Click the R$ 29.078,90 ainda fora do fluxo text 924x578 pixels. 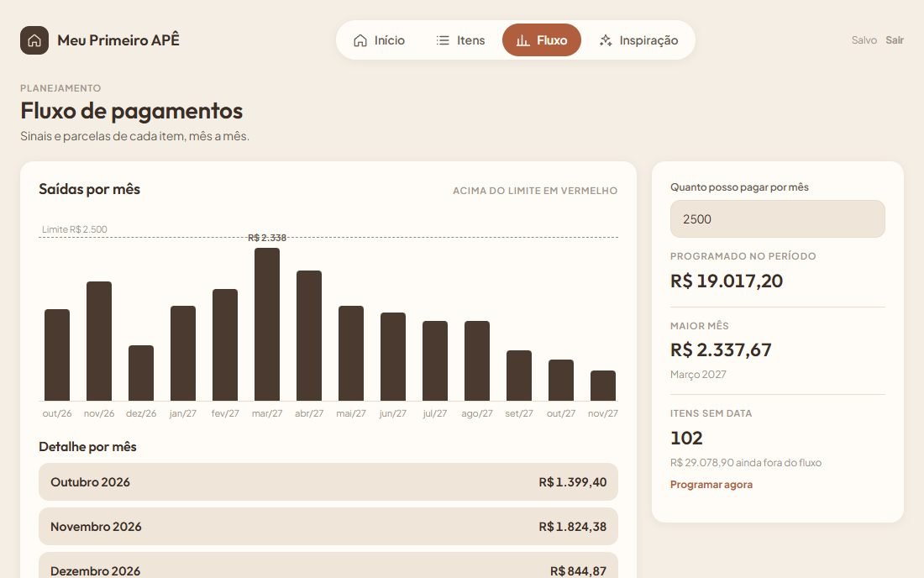coord(745,463)
